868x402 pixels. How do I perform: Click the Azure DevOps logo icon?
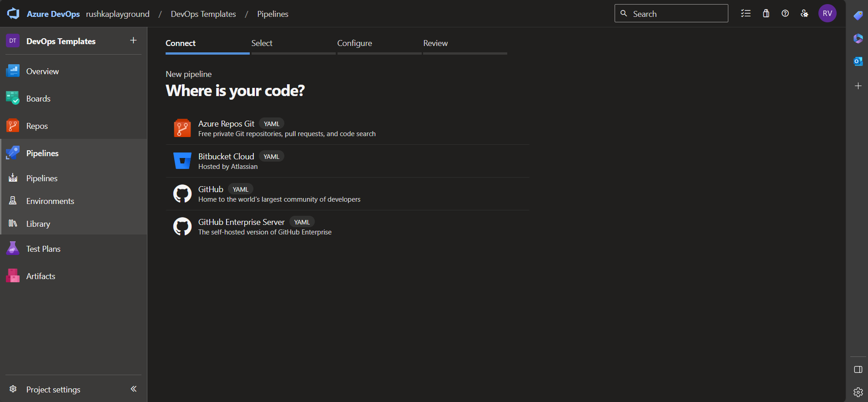pyautogui.click(x=13, y=14)
